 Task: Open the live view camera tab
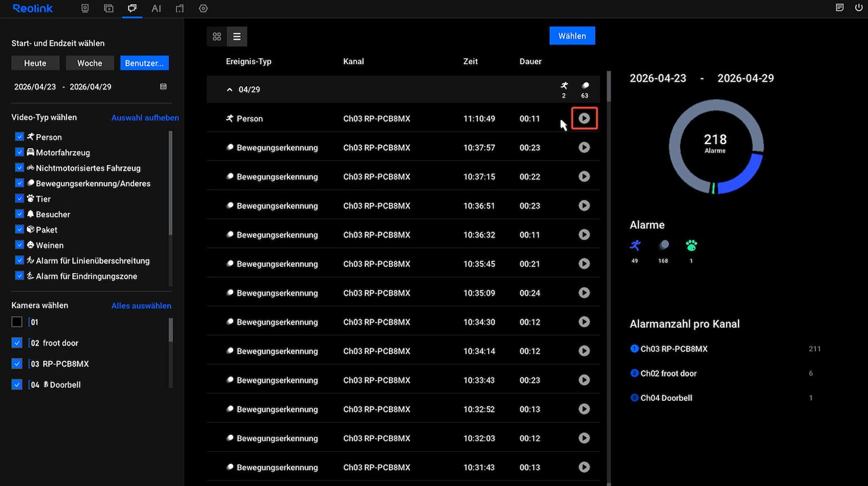pyautogui.click(x=85, y=8)
